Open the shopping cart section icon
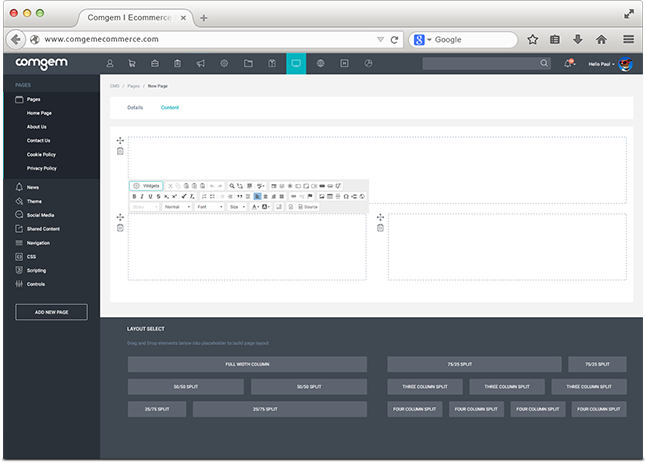Image resolution: width=646 pixels, height=463 pixels. pos(132,63)
